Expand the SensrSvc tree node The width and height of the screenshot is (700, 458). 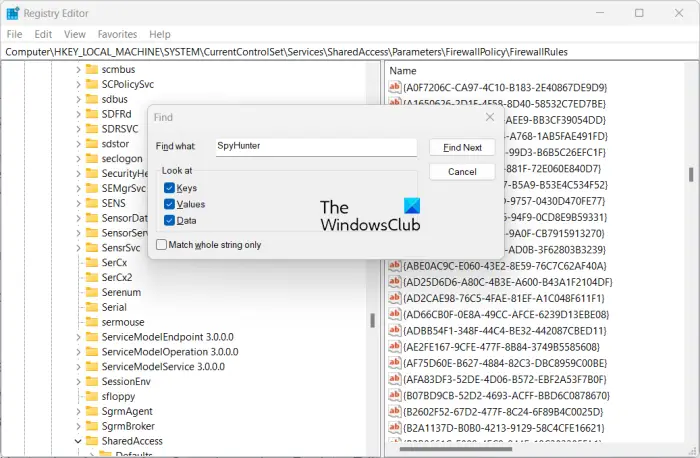(78, 248)
